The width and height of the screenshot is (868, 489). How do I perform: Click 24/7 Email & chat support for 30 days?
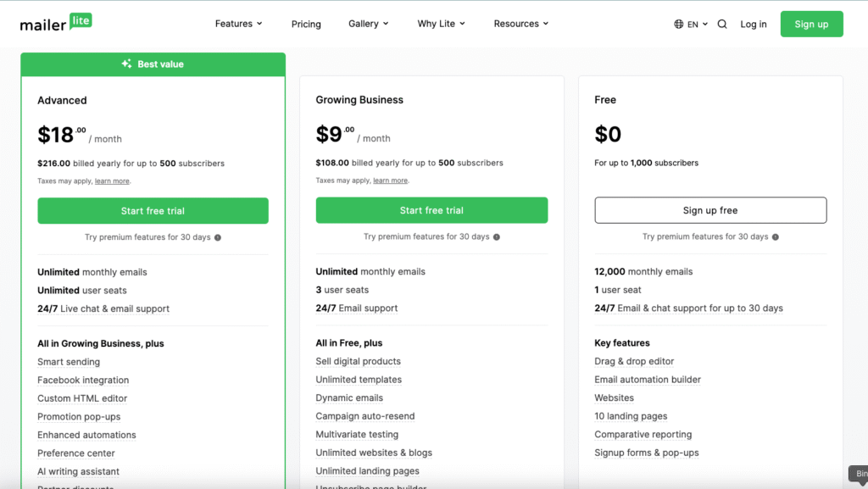(x=688, y=308)
